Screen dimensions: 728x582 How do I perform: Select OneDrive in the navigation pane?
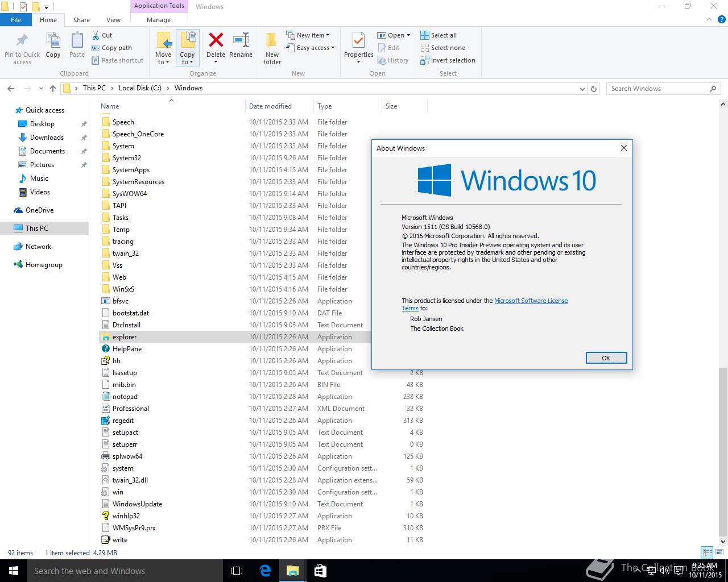pyautogui.click(x=39, y=210)
